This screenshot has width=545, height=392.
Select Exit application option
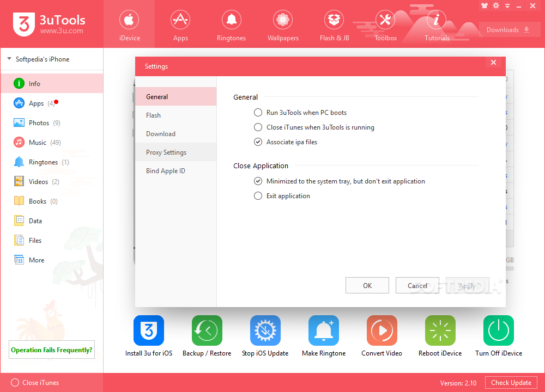click(x=258, y=196)
